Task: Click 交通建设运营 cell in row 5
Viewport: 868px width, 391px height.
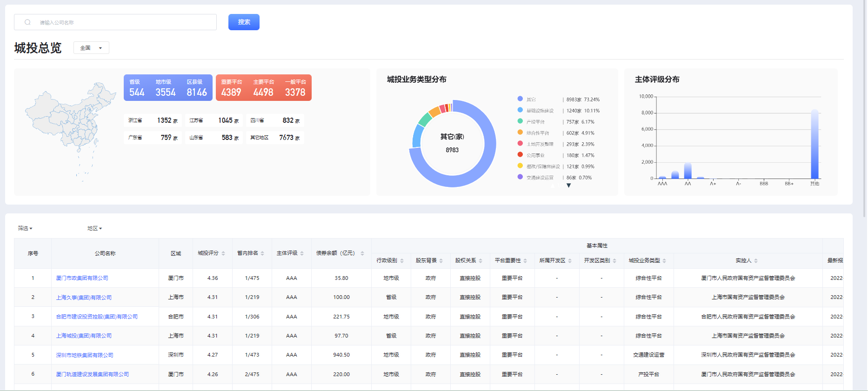Action: coord(649,355)
